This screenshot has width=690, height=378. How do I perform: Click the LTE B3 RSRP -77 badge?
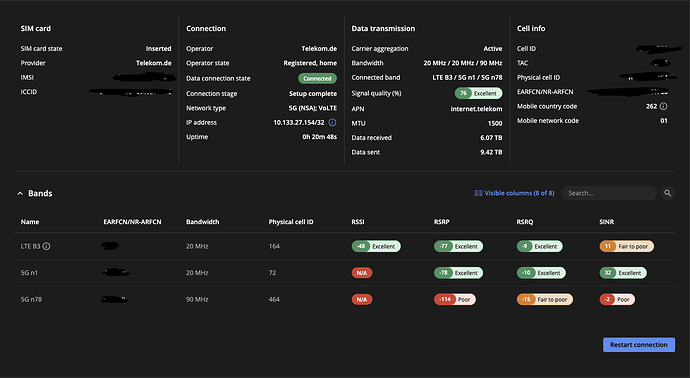click(x=459, y=246)
